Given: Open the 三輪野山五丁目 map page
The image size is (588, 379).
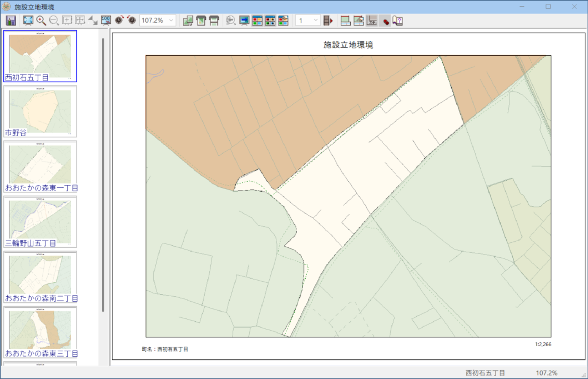Looking at the screenshot, I should click(x=40, y=222).
